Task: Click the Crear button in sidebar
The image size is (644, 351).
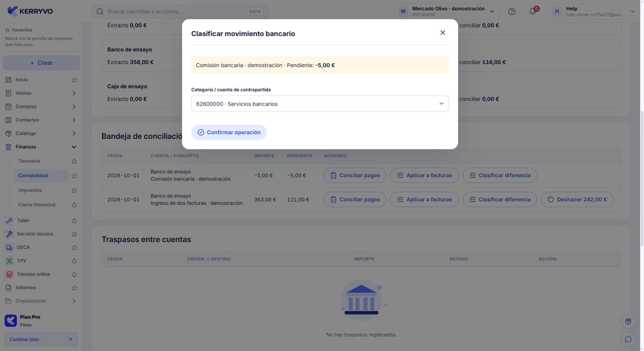Action: 42,63
